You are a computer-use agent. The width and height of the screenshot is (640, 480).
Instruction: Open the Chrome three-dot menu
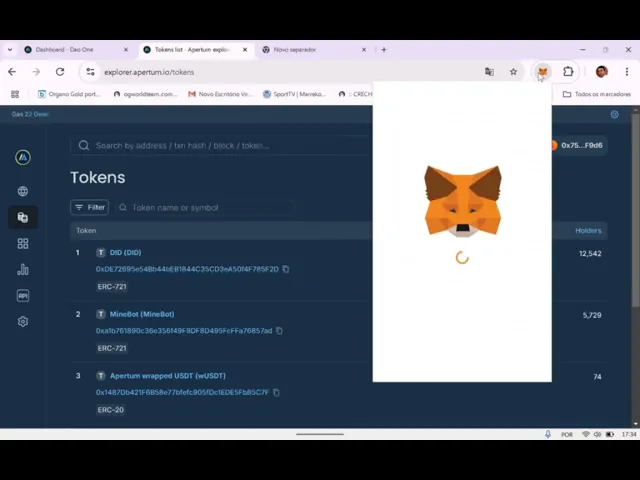click(x=627, y=72)
